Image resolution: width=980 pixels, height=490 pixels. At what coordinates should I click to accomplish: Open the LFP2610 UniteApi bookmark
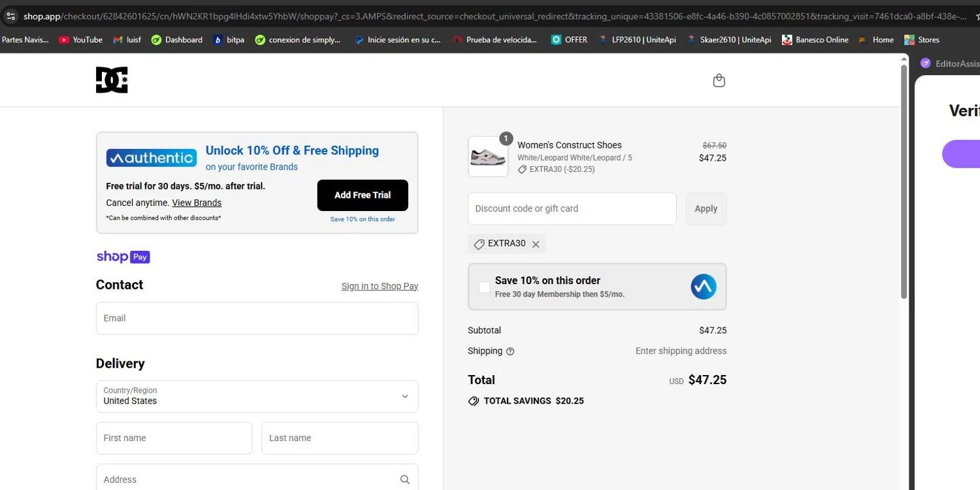[x=637, y=40]
